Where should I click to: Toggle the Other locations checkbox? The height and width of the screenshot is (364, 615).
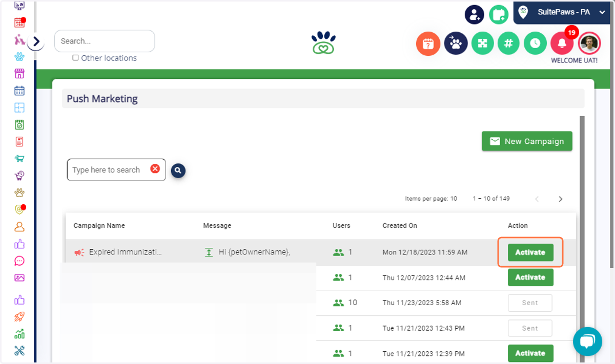coord(75,58)
